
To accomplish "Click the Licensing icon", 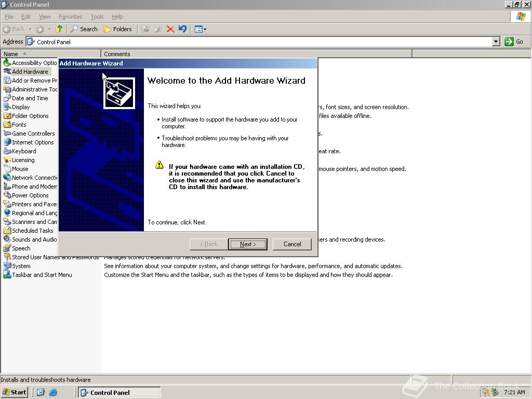I will [x=7, y=160].
